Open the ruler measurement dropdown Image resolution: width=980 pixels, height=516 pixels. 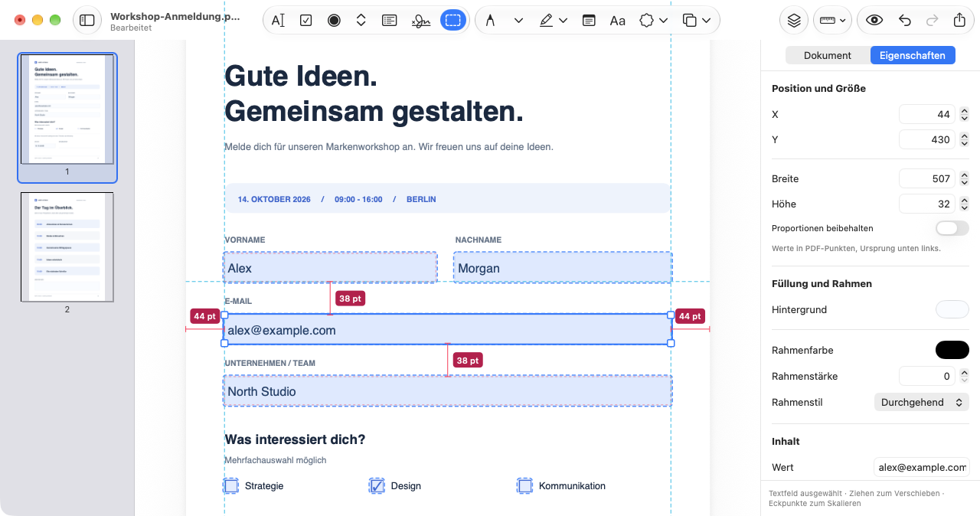(x=832, y=21)
